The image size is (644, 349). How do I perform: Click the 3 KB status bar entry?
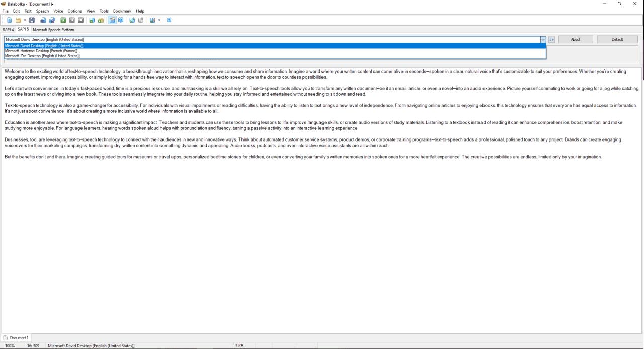pos(239,346)
